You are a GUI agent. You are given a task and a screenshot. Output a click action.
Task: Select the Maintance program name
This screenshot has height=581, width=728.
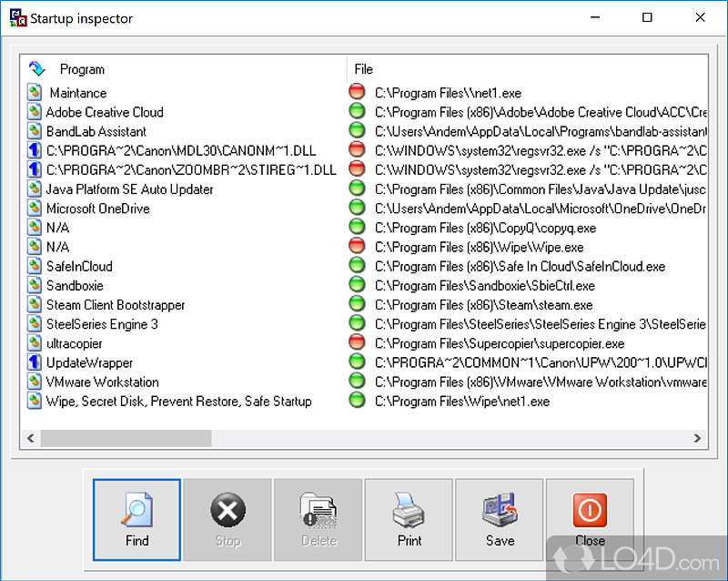coord(78,93)
